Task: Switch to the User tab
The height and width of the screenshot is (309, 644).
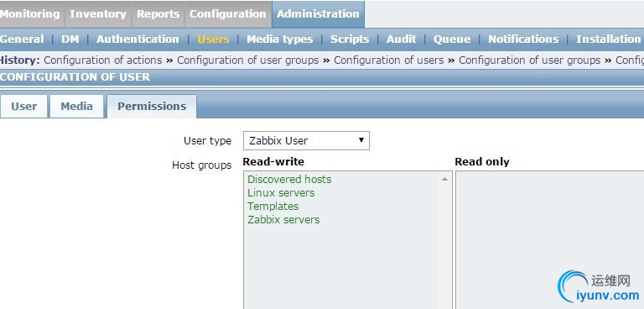Action: click(23, 106)
